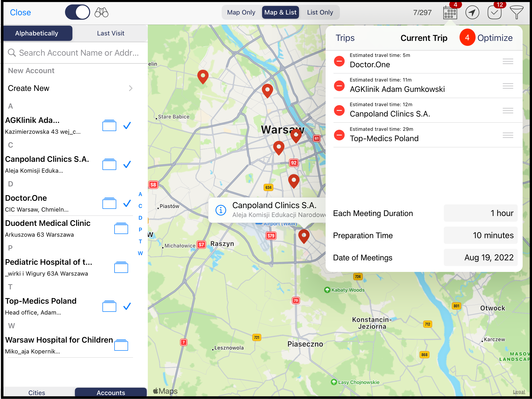The width and height of the screenshot is (532, 399).
Task: Toggle the switch next to Close
Action: pyautogui.click(x=77, y=12)
